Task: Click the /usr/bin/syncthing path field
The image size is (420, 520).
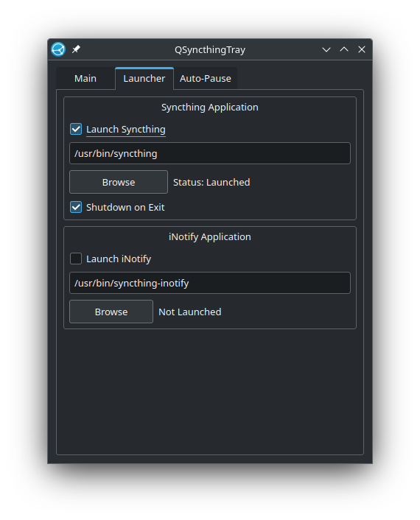Action: pos(210,153)
